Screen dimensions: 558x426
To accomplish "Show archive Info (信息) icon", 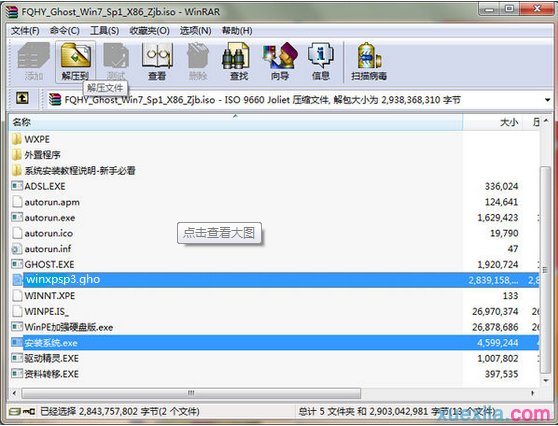I will tap(321, 56).
